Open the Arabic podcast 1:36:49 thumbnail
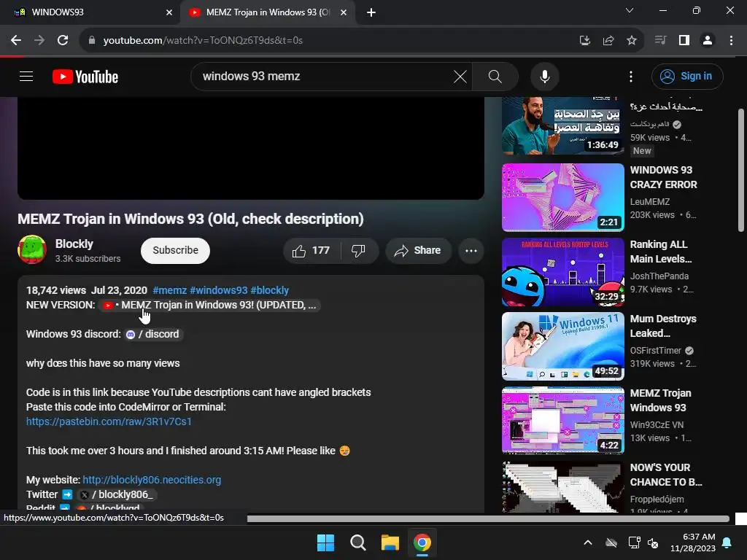Image resolution: width=747 pixels, height=560 pixels. [563, 125]
